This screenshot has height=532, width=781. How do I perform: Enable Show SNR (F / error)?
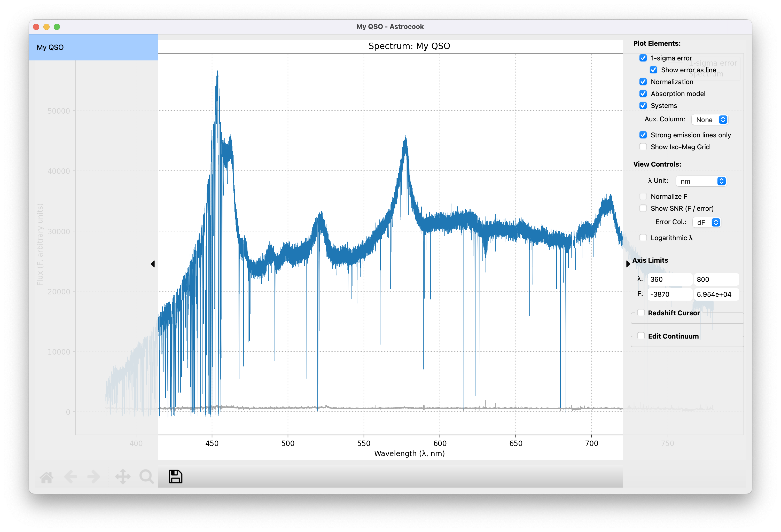tap(643, 208)
